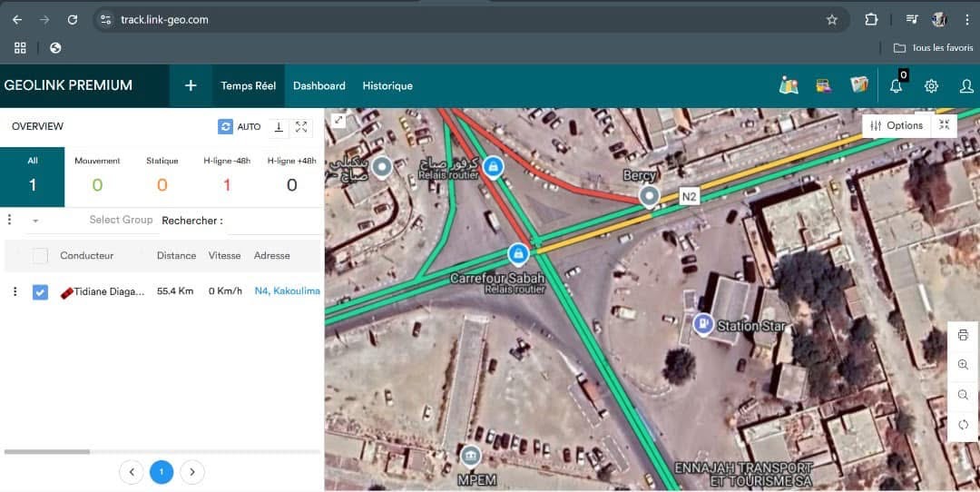Zoom out on the map

[963, 395]
